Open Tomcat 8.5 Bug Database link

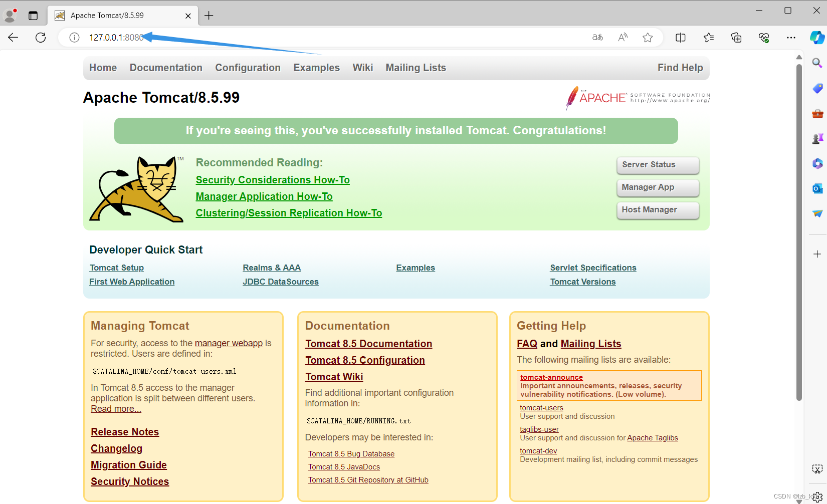click(x=351, y=454)
